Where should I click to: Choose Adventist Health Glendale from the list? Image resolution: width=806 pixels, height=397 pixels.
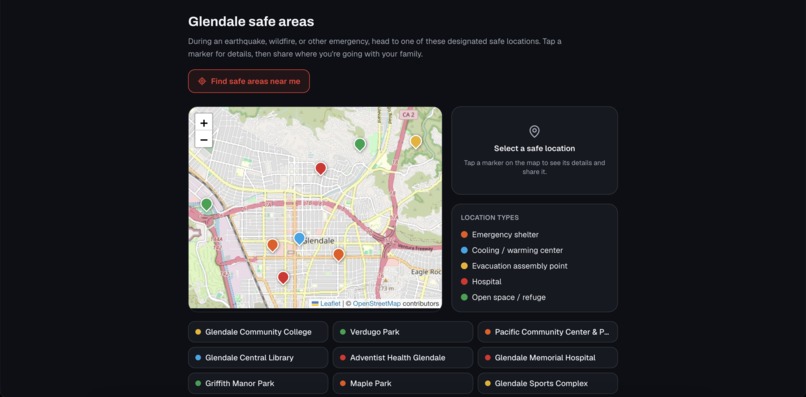coord(403,357)
